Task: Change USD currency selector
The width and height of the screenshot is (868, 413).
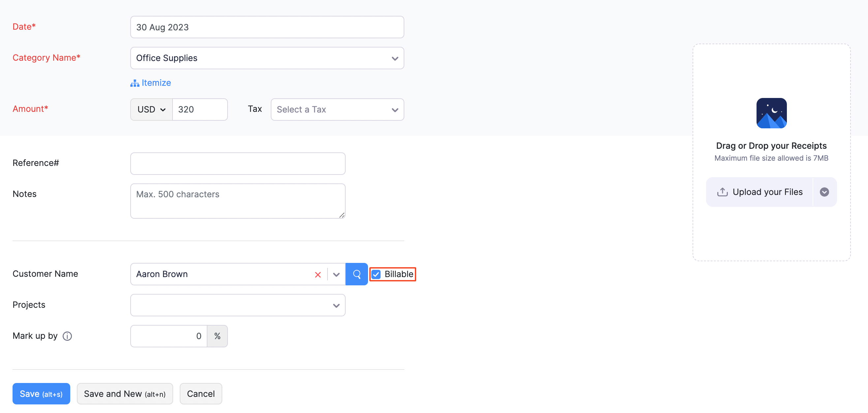Action: [151, 110]
